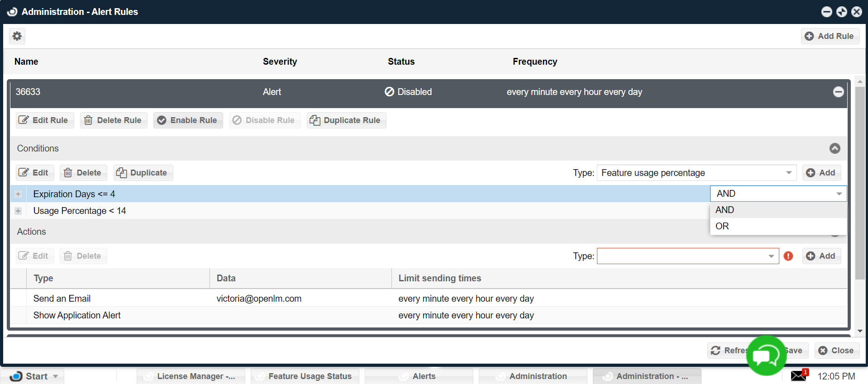Viewport: 868px width, 384px height.
Task: Click the settings gear icon
Action: (17, 36)
